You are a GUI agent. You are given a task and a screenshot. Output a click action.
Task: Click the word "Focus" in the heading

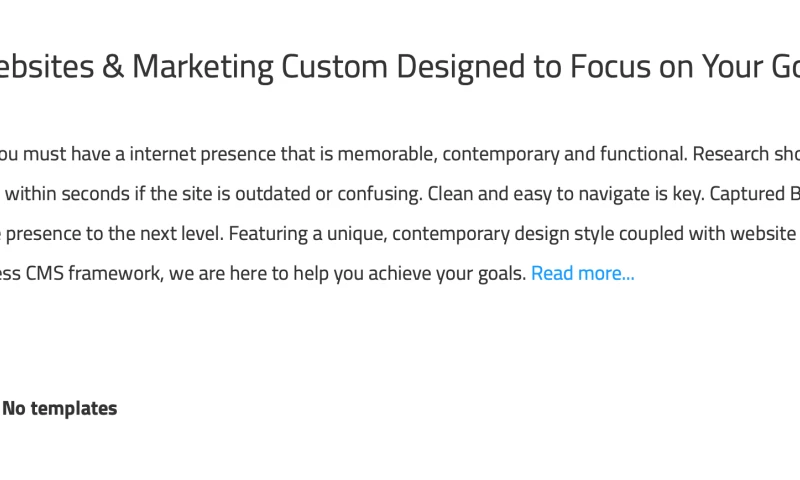(x=610, y=67)
